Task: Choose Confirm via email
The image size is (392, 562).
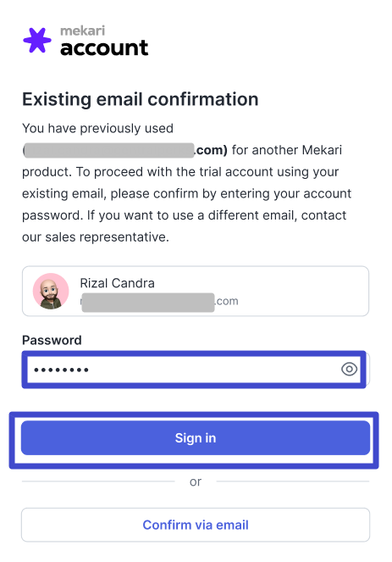Action: click(196, 525)
